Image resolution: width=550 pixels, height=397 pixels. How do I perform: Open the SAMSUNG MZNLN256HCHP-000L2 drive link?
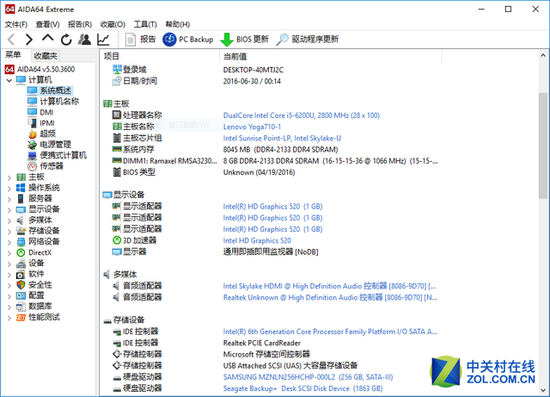[308, 377]
